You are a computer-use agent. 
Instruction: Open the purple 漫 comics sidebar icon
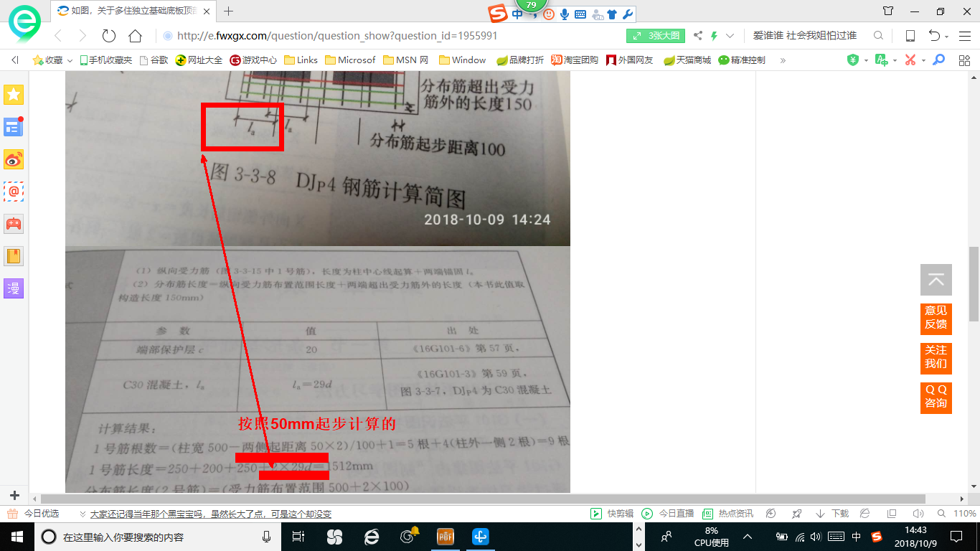14,288
